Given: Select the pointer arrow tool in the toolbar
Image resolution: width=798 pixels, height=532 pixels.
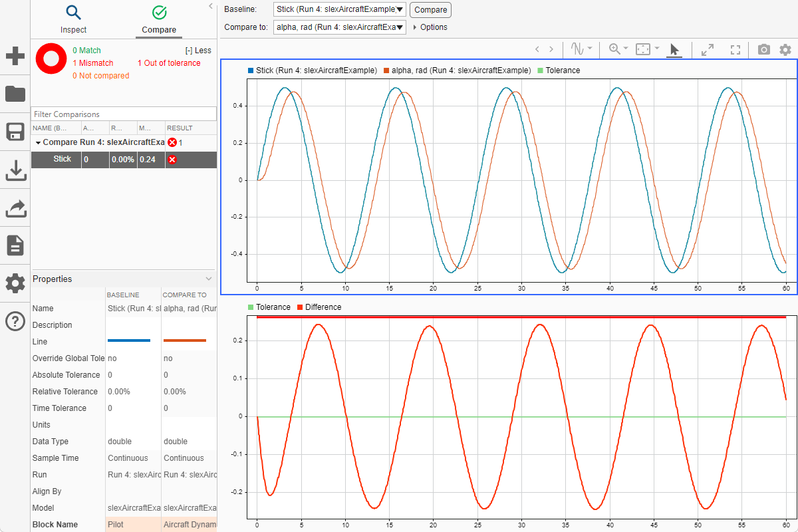Looking at the screenshot, I should pyautogui.click(x=674, y=49).
